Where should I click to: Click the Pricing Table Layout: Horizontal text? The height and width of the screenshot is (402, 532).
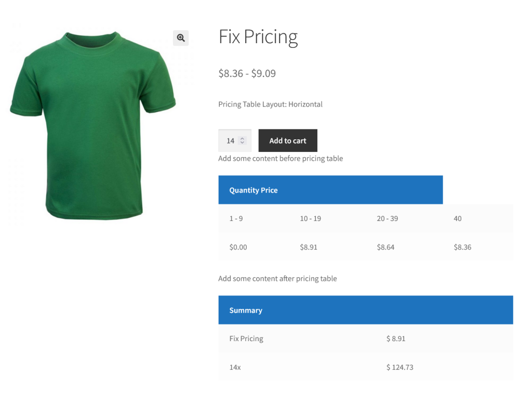click(x=270, y=105)
